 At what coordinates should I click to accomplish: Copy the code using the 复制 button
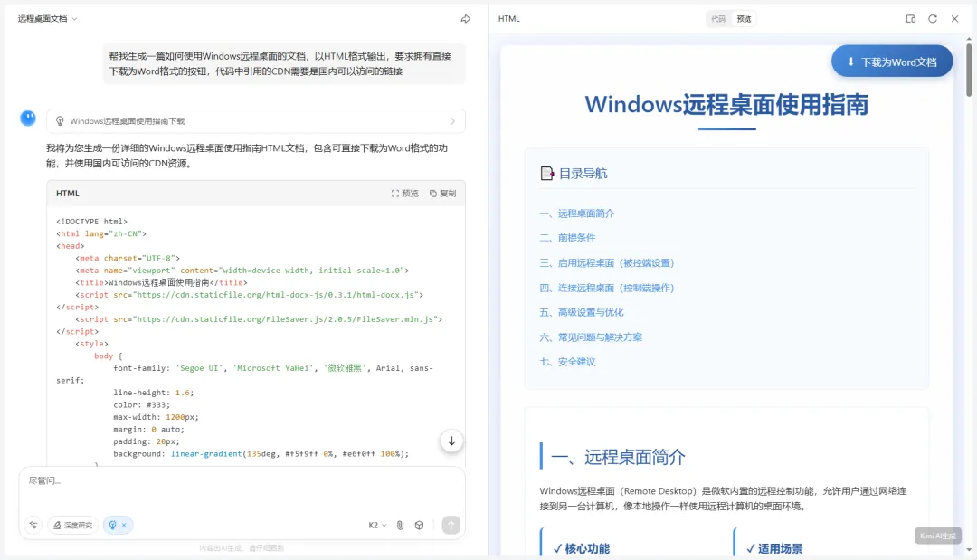[x=443, y=194]
